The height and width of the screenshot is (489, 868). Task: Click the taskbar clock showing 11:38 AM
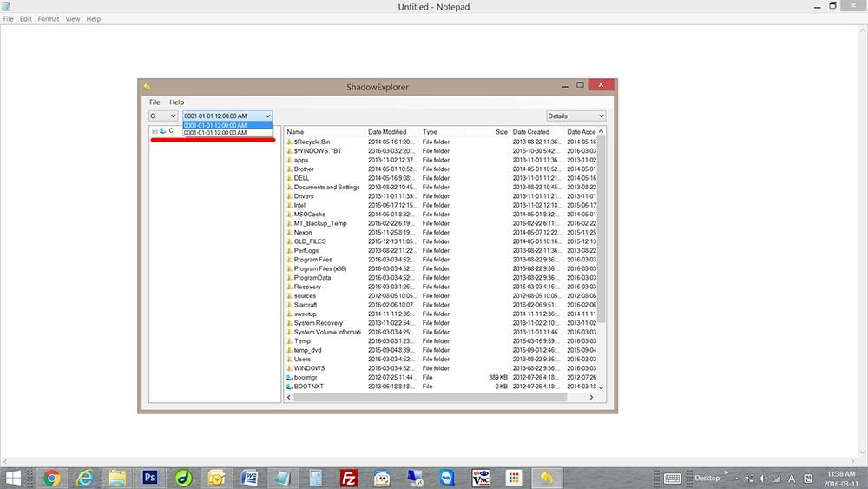pos(841,479)
